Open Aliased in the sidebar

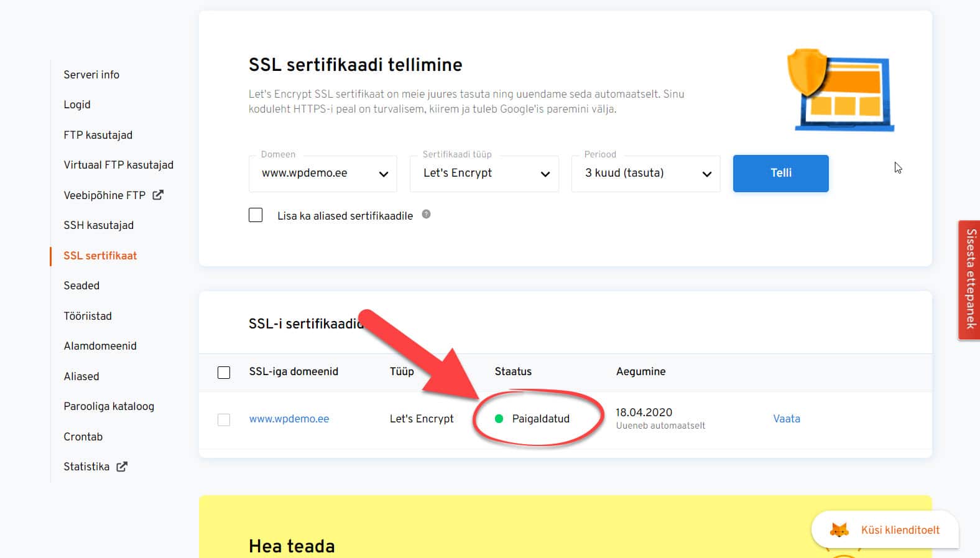coord(81,376)
